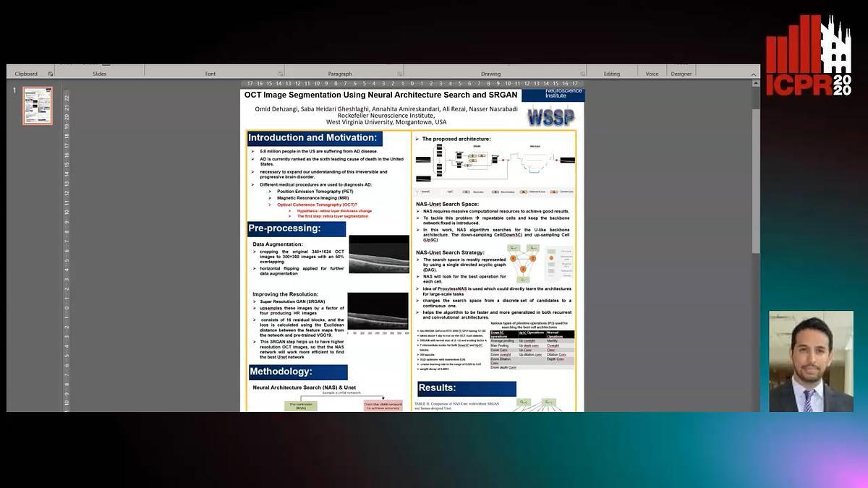Select the 'Introduction and Motivation:' heading
868x488 pixels.
pyautogui.click(x=315, y=137)
